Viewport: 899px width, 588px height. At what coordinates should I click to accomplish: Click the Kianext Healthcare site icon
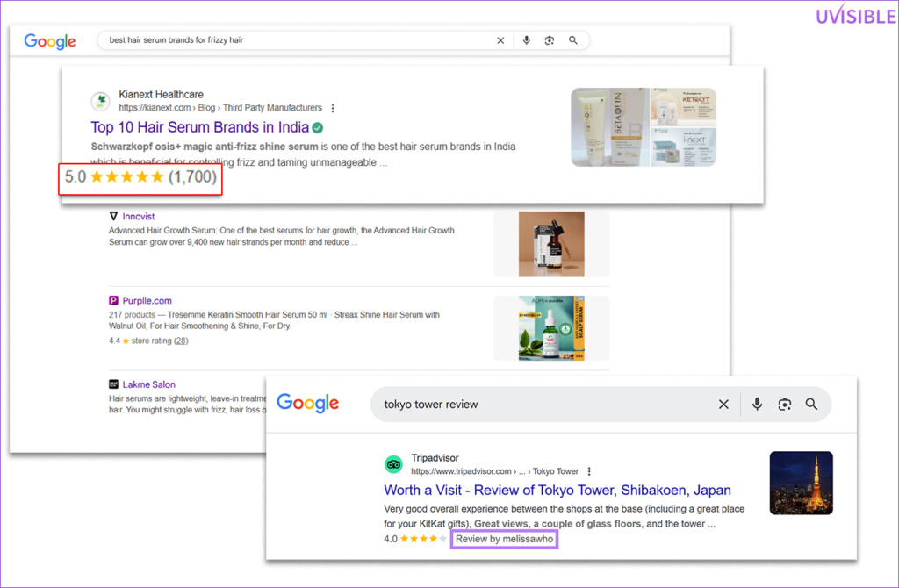tap(100, 101)
